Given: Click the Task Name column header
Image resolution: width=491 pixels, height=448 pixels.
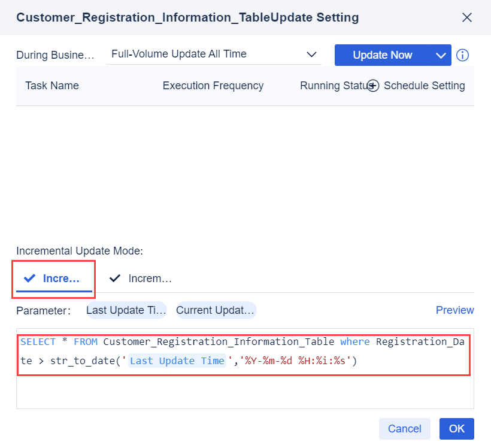Looking at the screenshot, I should point(51,86).
